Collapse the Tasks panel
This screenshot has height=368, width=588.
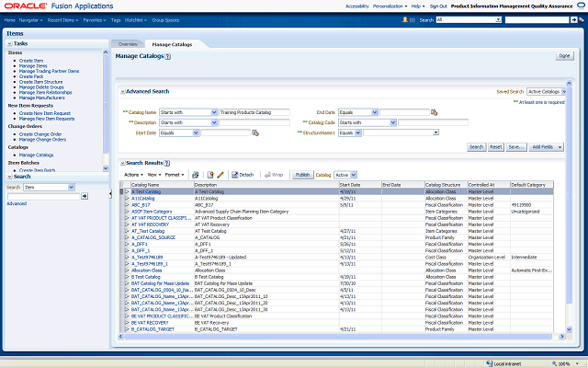point(9,43)
